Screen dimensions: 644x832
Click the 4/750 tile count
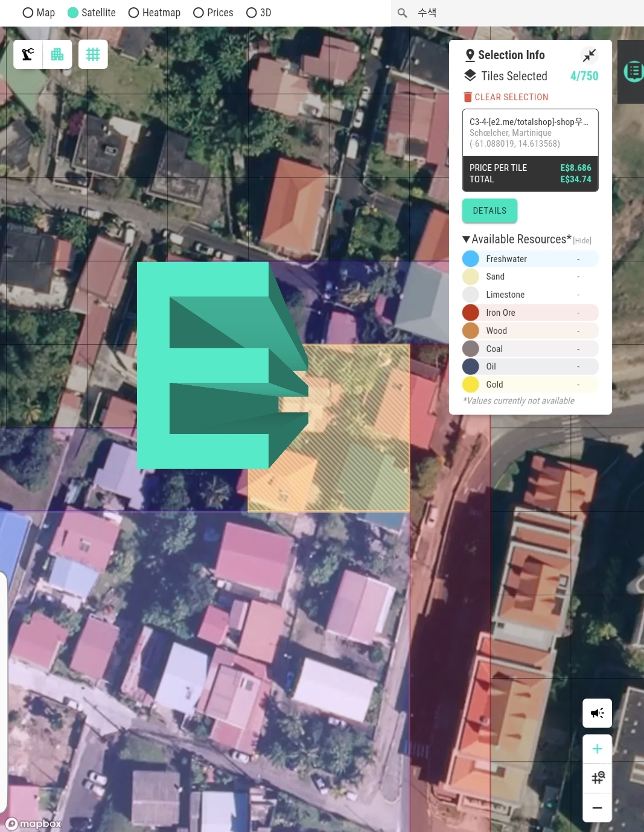584,76
